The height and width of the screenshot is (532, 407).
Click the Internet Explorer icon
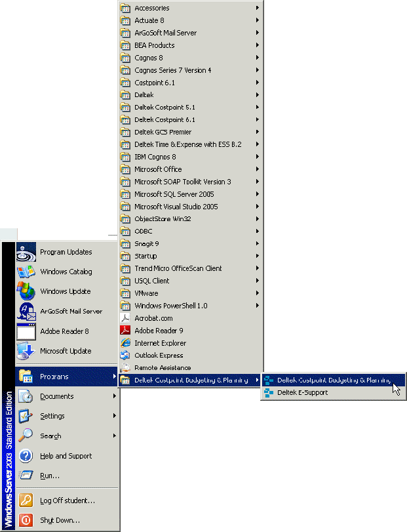point(125,343)
